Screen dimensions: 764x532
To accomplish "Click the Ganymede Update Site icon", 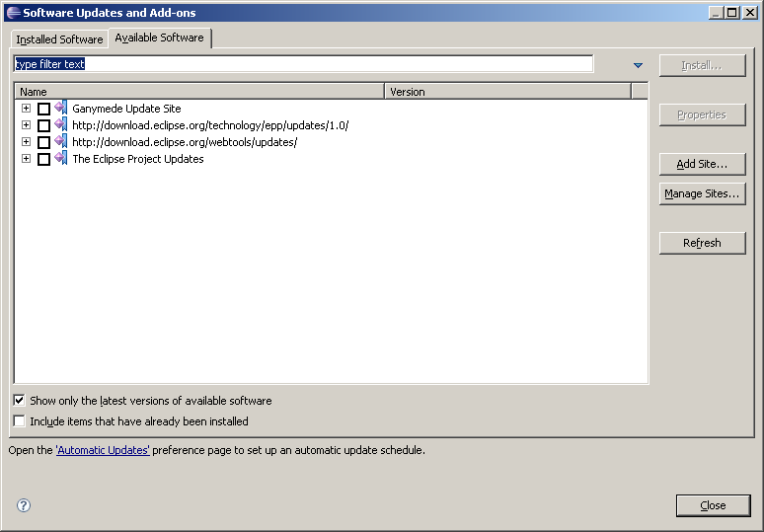I will tap(61, 109).
